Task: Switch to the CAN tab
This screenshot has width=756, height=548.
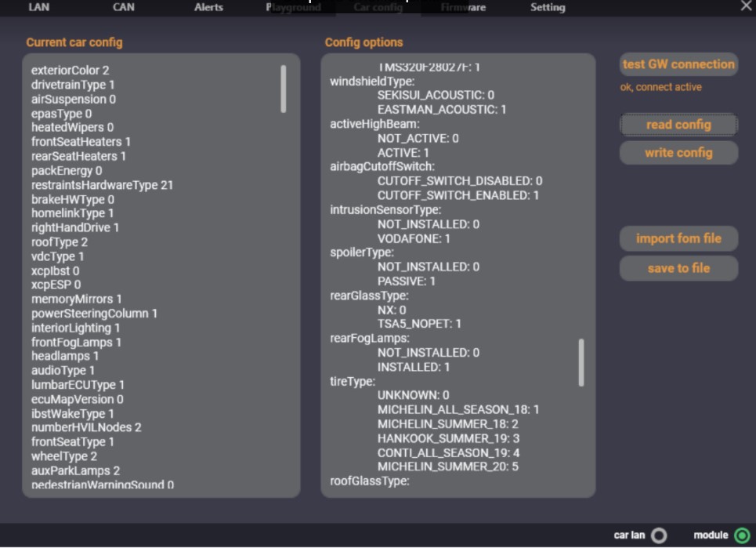Action: click(x=123, y=7)
